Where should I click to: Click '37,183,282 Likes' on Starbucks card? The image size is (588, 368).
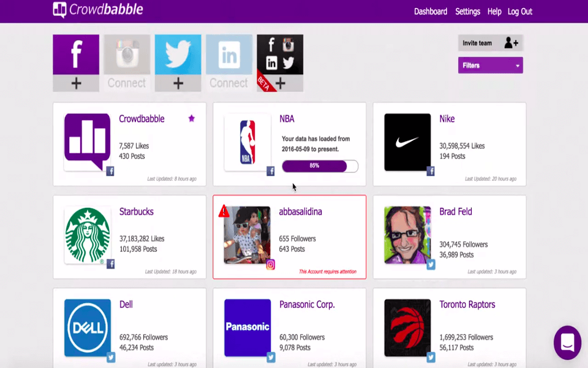click(141, 239)
